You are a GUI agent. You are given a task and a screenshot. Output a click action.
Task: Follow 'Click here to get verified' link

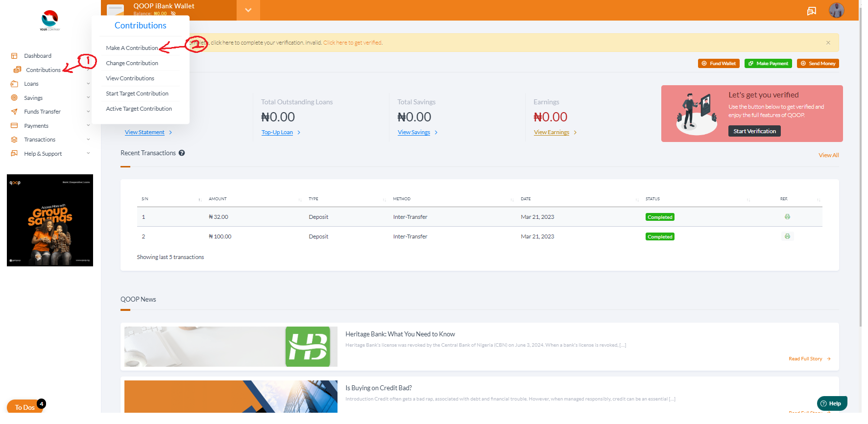(353, 43)
